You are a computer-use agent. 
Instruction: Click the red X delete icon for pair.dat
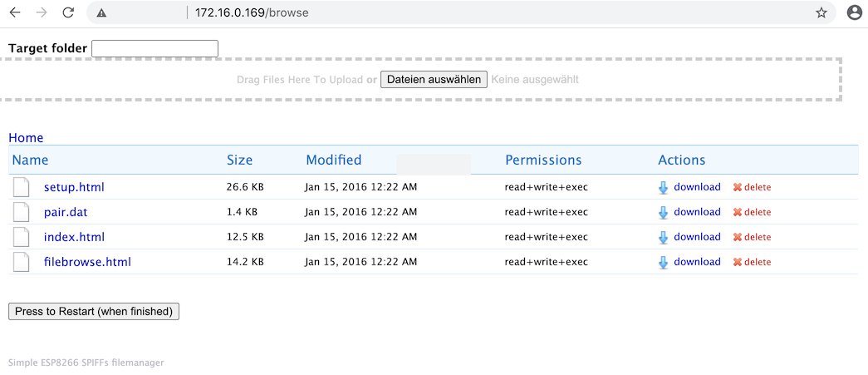click(x=738, y=212)
